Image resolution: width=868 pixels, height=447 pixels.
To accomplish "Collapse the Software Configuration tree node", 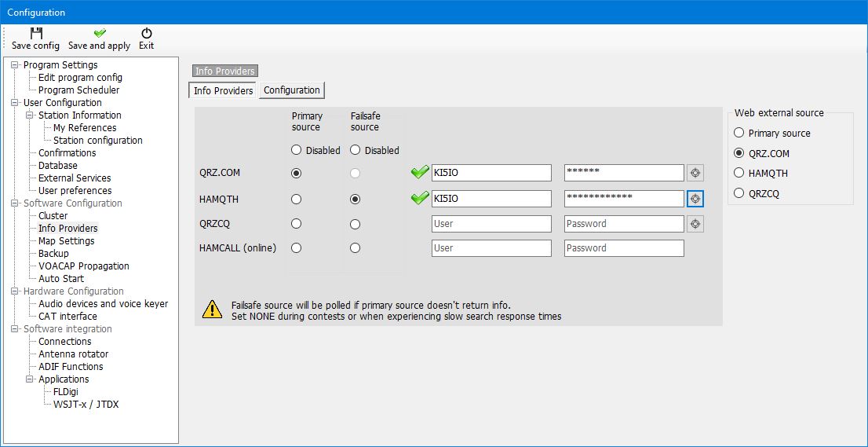I will click(x=14, y=203).
